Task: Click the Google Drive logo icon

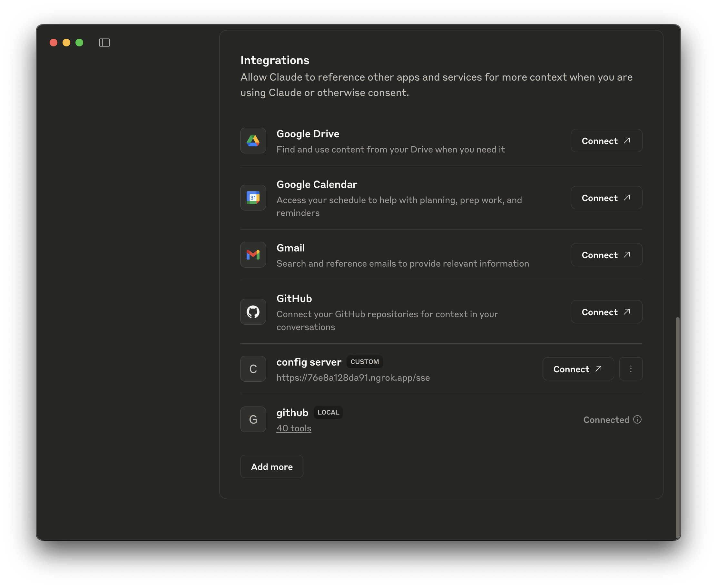Action: [253, 141]
